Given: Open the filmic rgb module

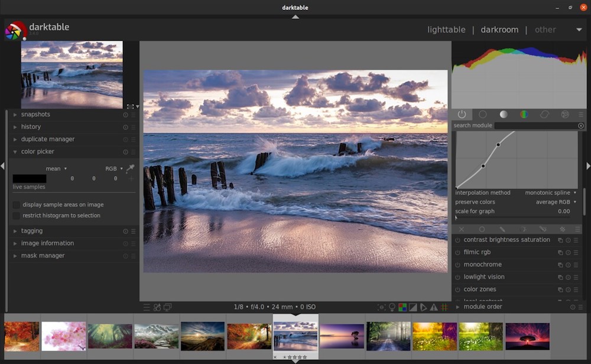Looking at the screenshot, I should click(477, 252).
